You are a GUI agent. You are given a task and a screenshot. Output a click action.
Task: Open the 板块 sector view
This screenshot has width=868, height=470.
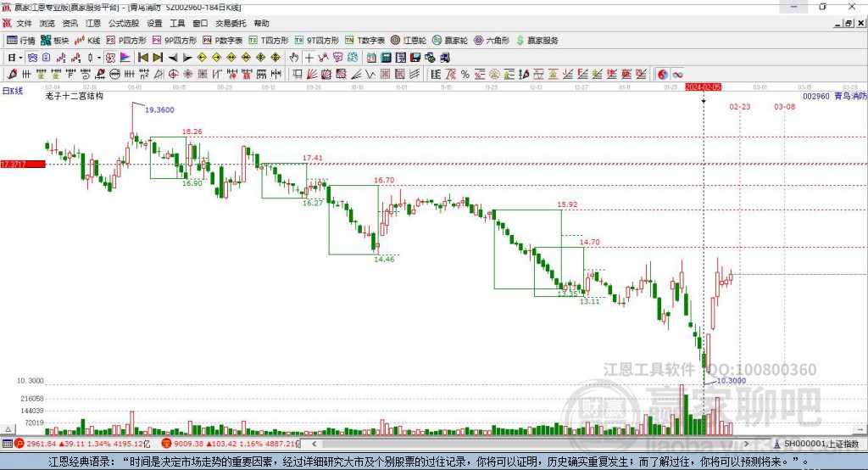tap(55, 41)
